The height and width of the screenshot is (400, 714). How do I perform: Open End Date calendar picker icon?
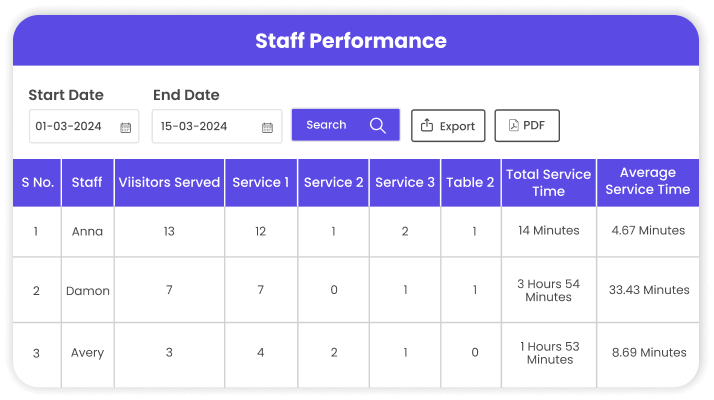[x=267, y=127]
